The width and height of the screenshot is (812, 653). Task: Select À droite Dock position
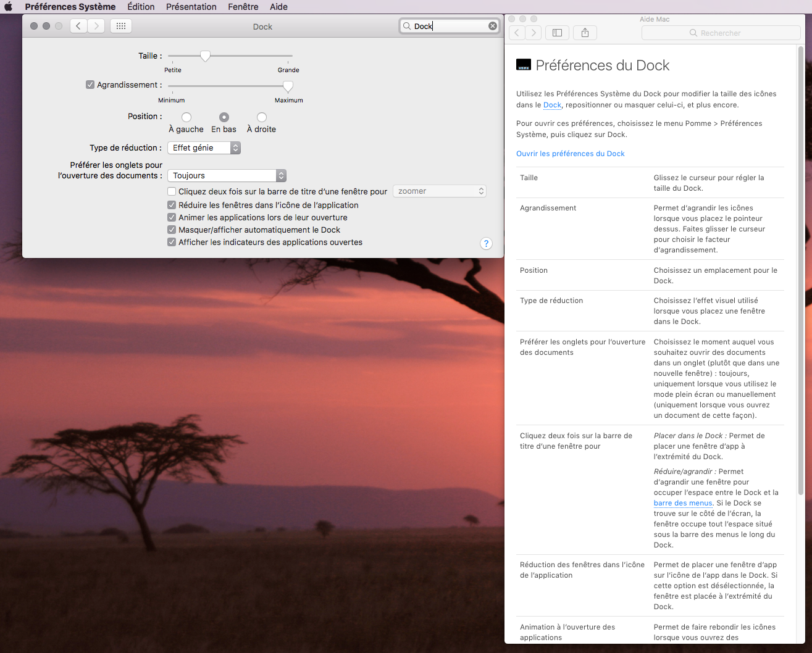coord(262,117)
